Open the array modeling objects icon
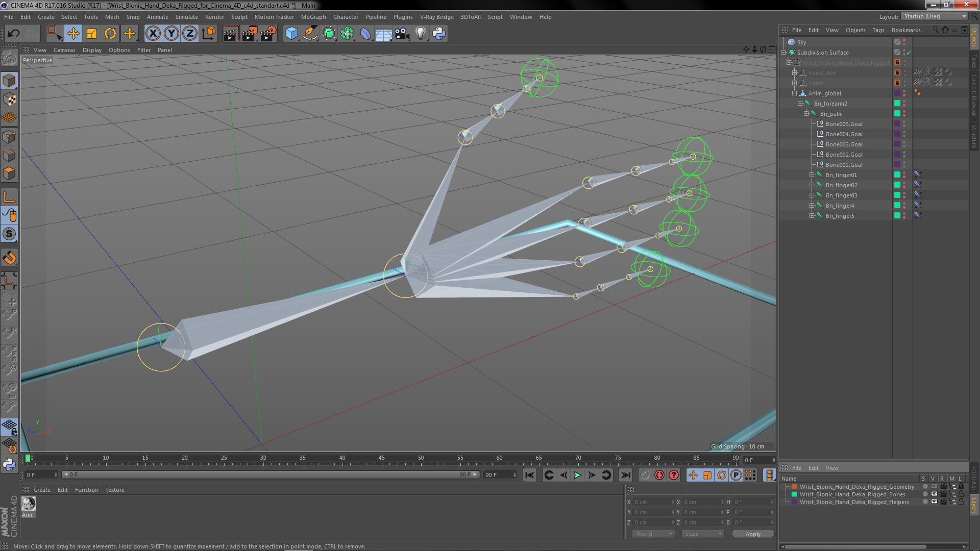Image resolution: width=980 pixels, height=551 pixels. (x=347, y=34)
